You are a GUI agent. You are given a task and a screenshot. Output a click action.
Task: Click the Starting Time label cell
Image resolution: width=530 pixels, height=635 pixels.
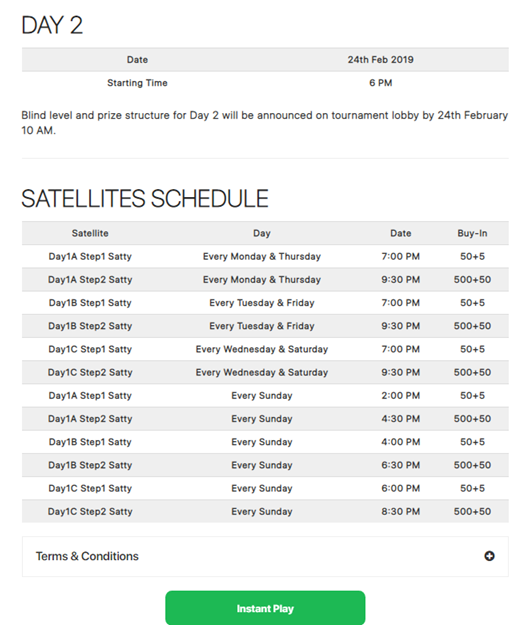click(137, 83)
